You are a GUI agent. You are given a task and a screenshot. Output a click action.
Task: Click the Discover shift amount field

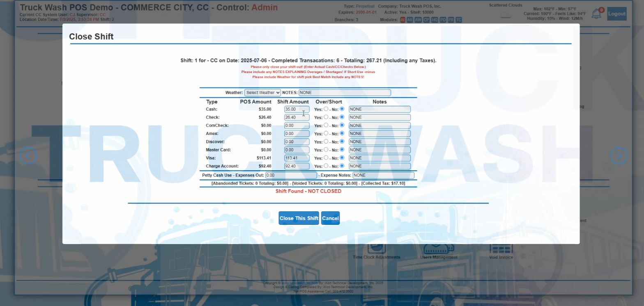(297, 142)
